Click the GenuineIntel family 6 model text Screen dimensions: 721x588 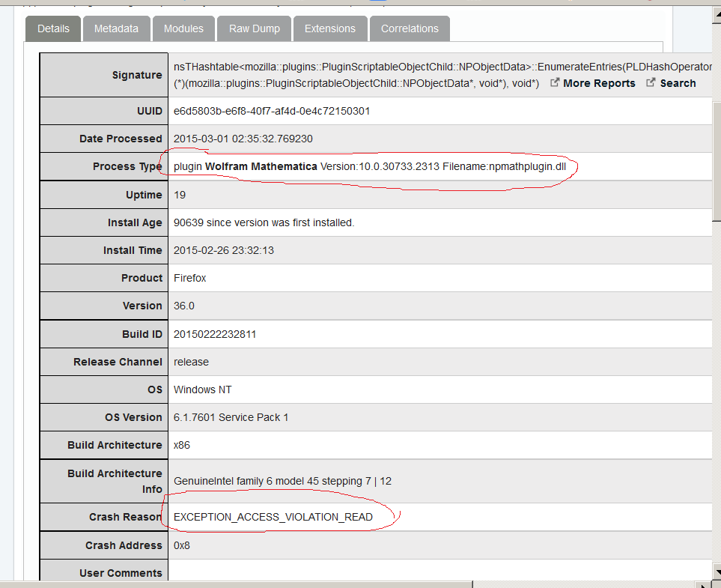click(282, 481)
